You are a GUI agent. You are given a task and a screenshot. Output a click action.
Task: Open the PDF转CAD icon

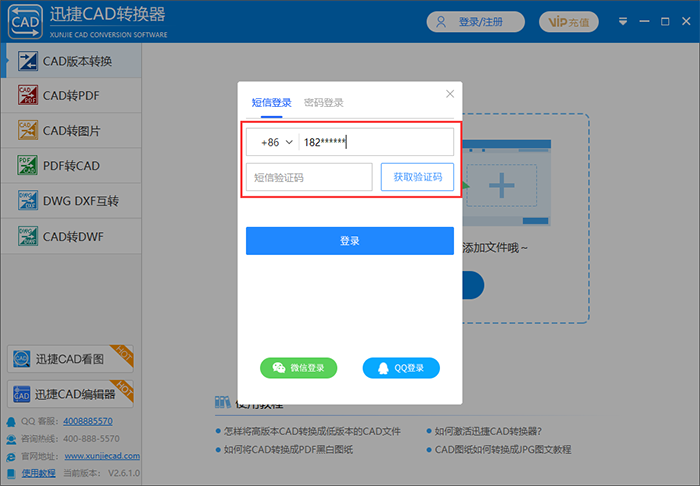point(27,166)
